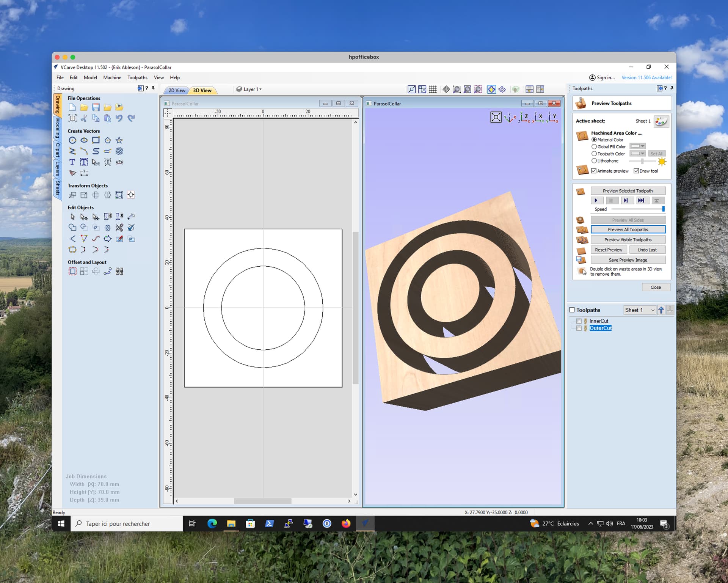728x583 pixels.
Task: Click the preview Speed slider
Action: [637, 209]
